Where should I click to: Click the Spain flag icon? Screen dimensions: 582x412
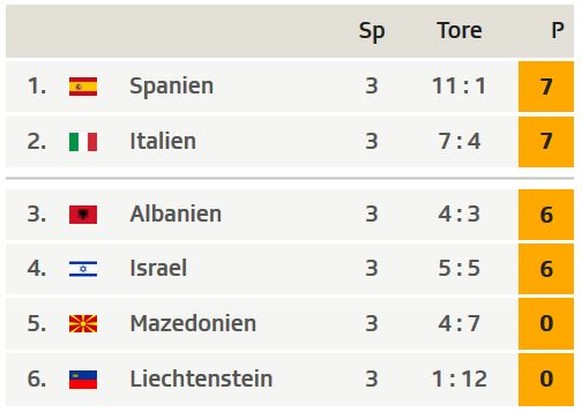pos(83,86)
